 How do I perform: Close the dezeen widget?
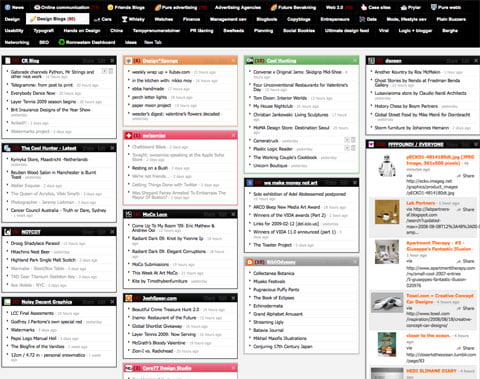[x=476, y=61]
